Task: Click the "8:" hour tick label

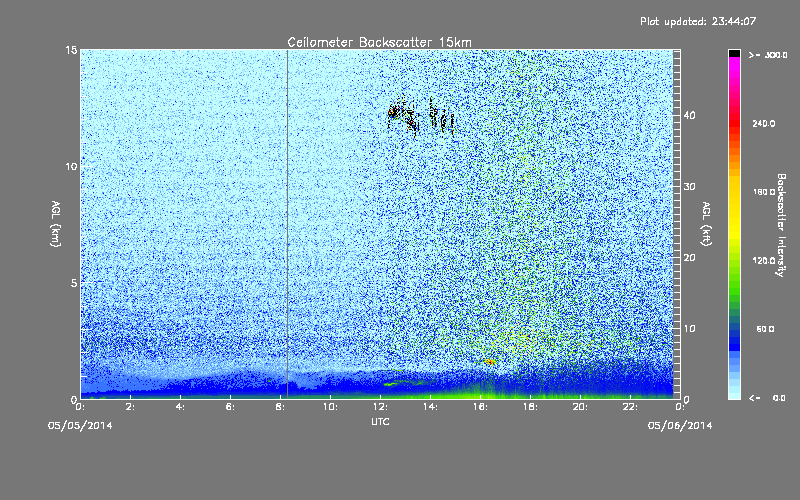Action: (x=281, y=407)
